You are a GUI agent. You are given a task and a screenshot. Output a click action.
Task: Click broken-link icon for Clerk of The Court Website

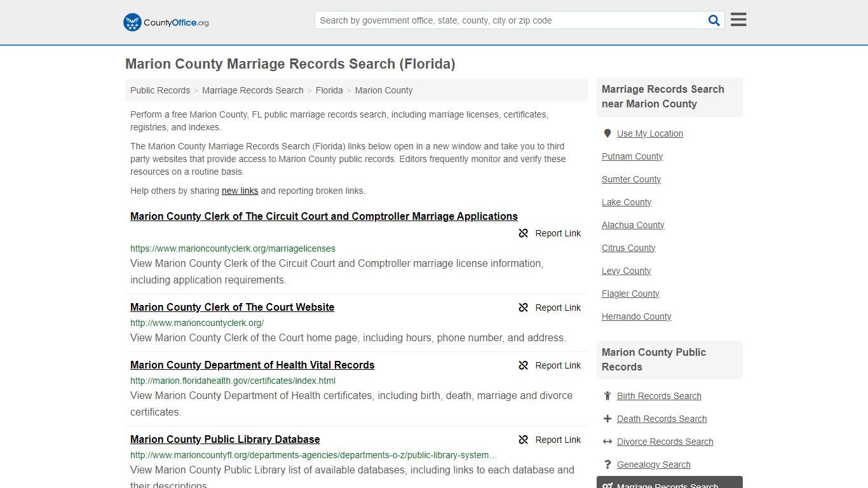tap(524, 308)
